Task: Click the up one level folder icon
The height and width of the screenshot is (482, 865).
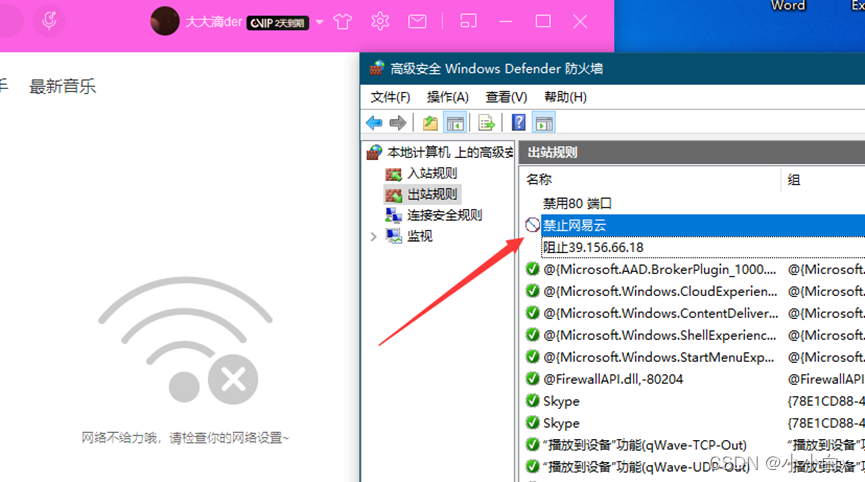Action: click(x=430, y=122)
